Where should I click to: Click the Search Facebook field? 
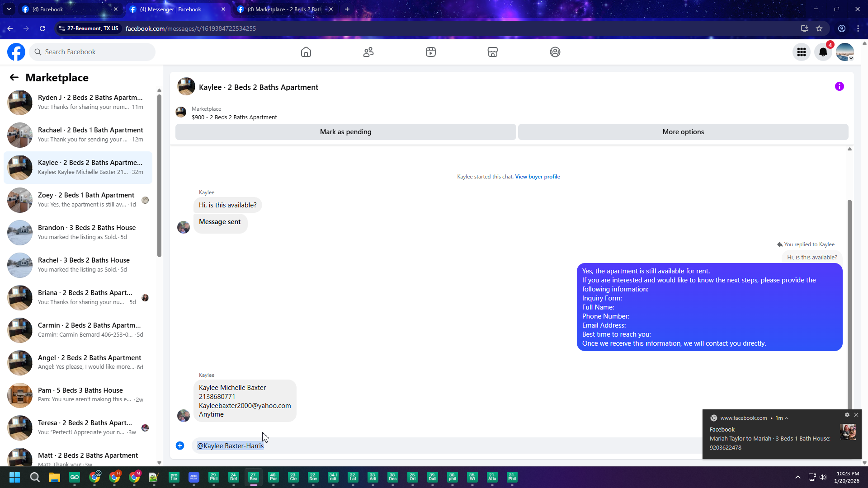[92, 52]
